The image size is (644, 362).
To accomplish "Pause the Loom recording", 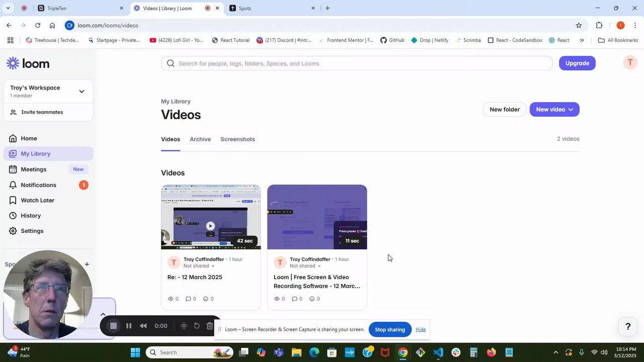I will pos(129,326).
